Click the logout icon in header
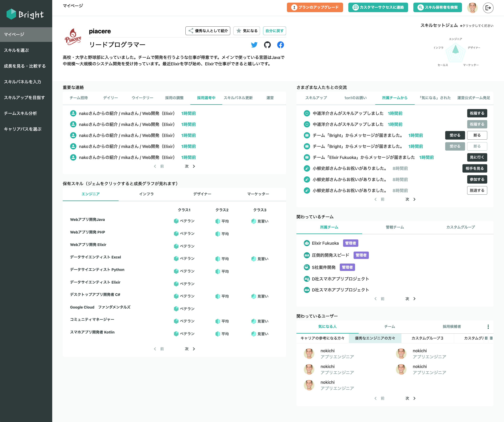 pyautogui.click(x=488, y=8)
